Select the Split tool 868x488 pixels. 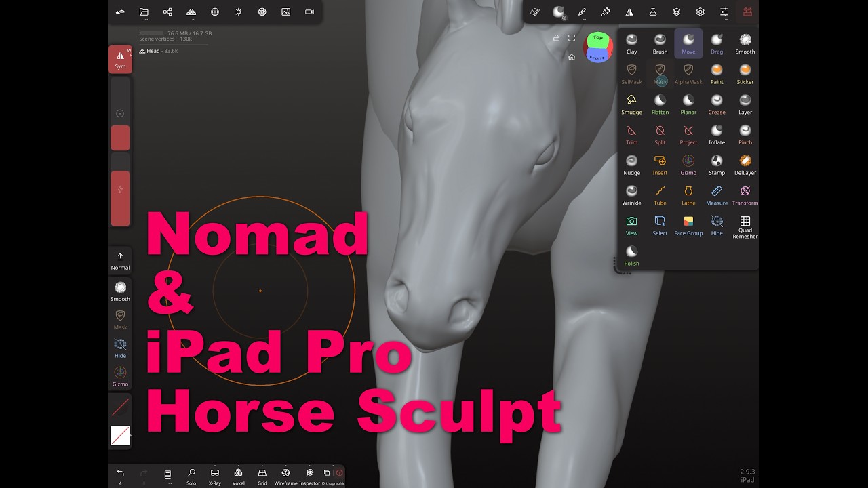[660, 135]
